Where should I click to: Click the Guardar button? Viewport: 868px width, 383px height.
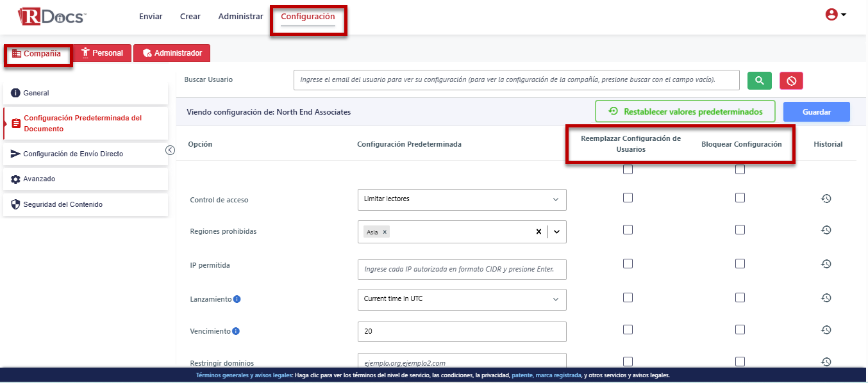point(816,112)
